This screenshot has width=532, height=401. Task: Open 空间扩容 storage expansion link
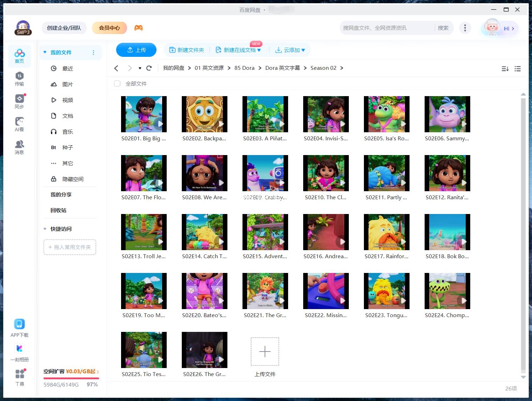coord(70,371)
